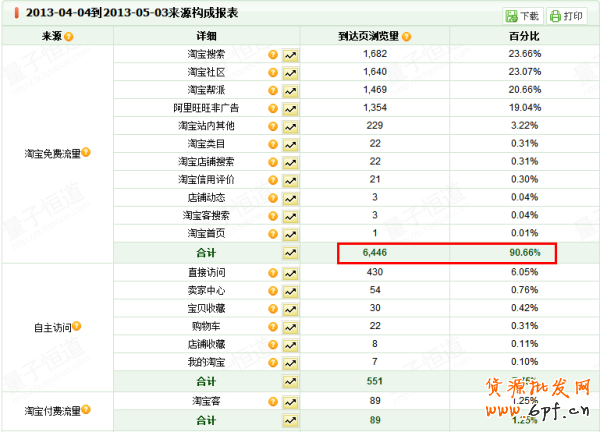Open trend chart for 卖家中心 row
Screen dimensions: 600x432
[x=291, y=290]
